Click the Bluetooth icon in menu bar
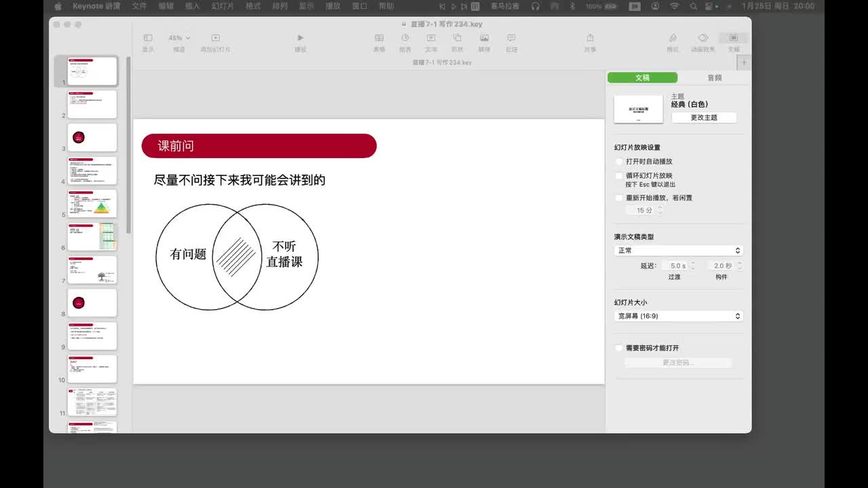 [x=572, y=6]
